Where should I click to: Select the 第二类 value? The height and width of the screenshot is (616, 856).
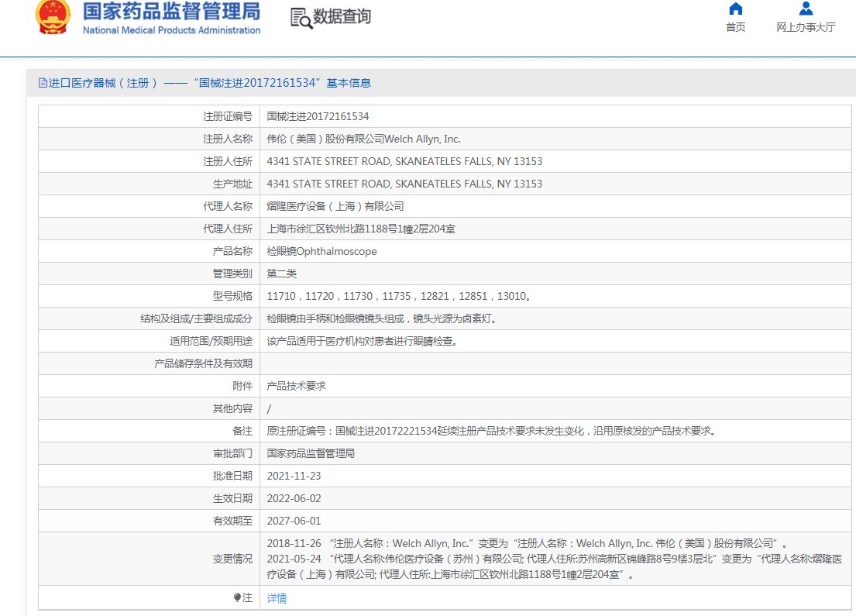[282, 274]
